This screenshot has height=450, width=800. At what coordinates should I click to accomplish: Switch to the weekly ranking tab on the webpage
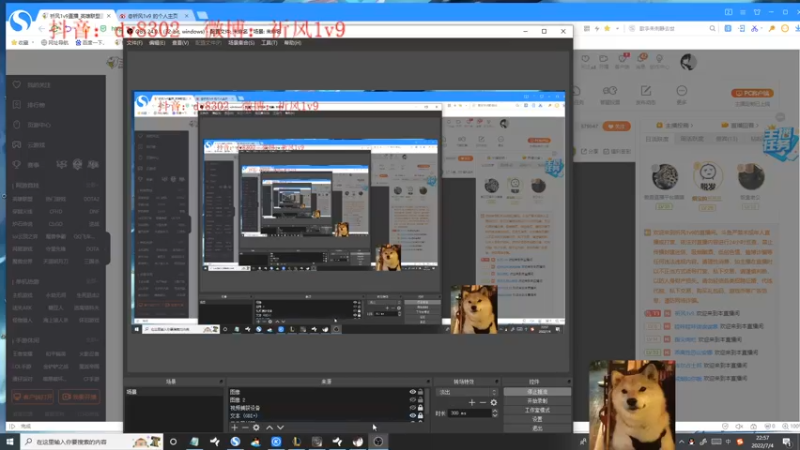click(692, 139)
